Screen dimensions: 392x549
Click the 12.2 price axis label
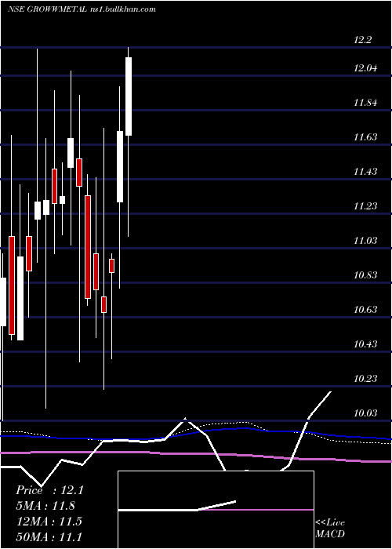coord(362,40)
